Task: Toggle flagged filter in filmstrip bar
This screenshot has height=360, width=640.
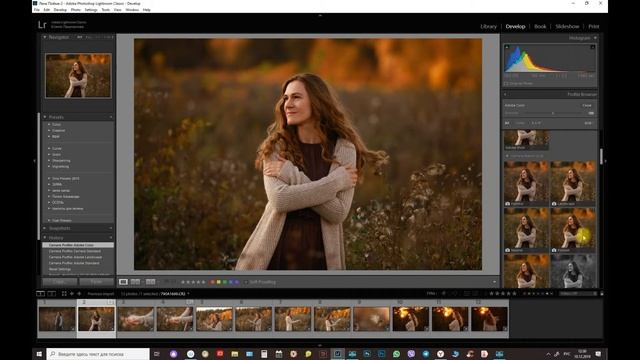Action: coord(444,293)
